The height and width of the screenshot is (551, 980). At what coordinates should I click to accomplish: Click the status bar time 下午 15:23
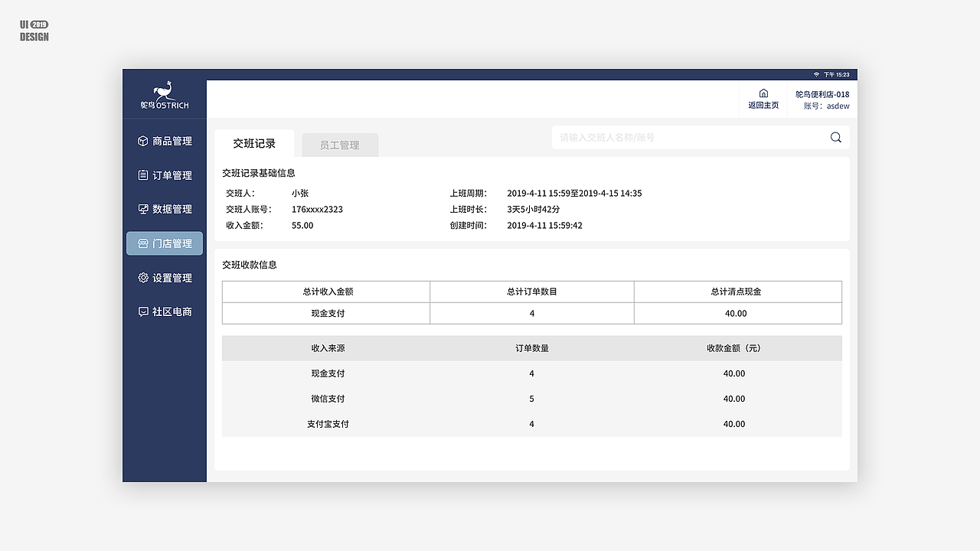point(836,75)
